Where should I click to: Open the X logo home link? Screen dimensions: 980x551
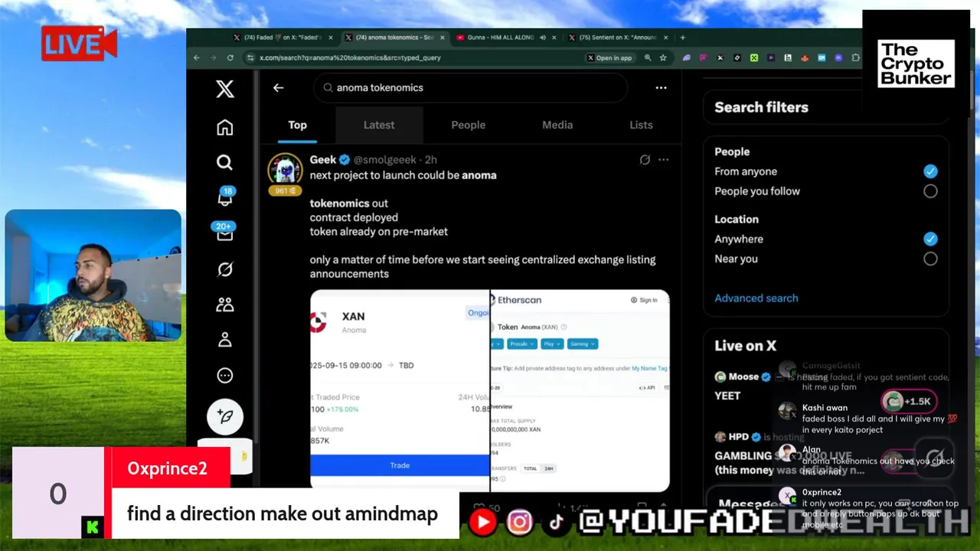click(x=225, y=89)
